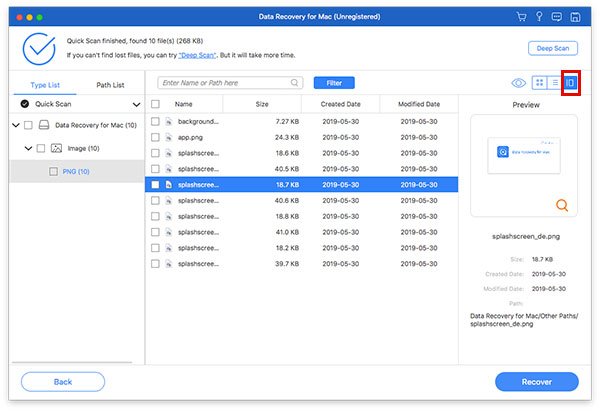Click the Recover button
The image size is (600, 411).
[536, 382]
